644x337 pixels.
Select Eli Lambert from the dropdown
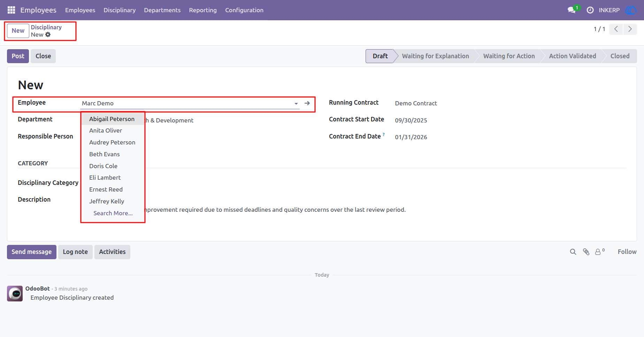[x=113, y=178]
